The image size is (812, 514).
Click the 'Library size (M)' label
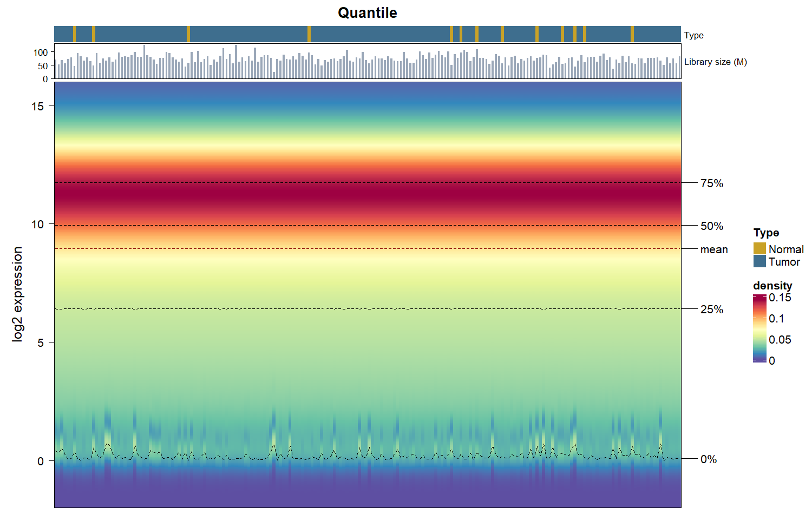click(x=715, y=62)
